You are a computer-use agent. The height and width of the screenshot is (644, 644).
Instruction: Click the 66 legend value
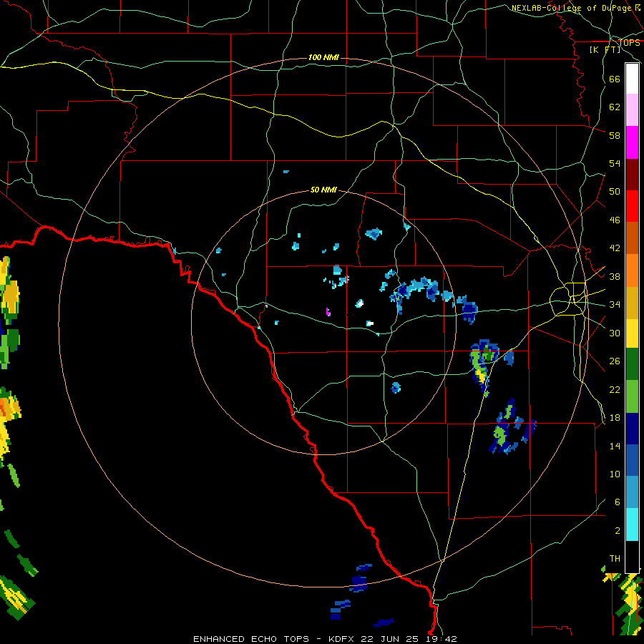pos(615,79)
